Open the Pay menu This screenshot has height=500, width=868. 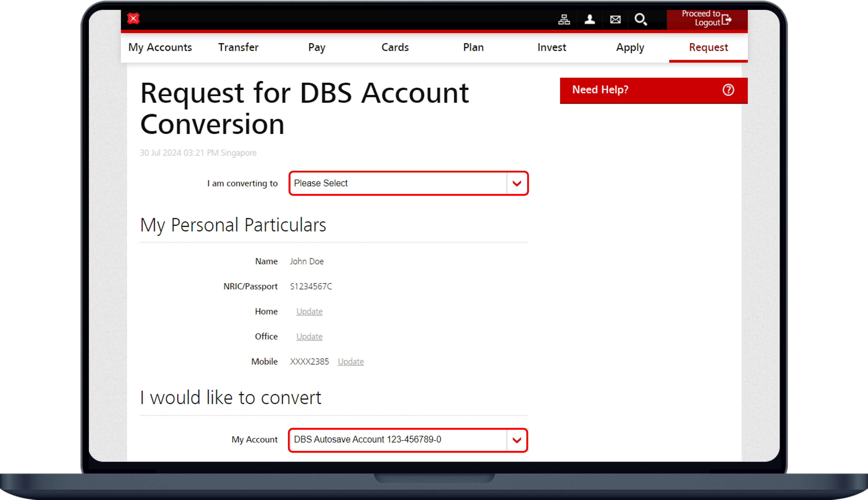317,47
